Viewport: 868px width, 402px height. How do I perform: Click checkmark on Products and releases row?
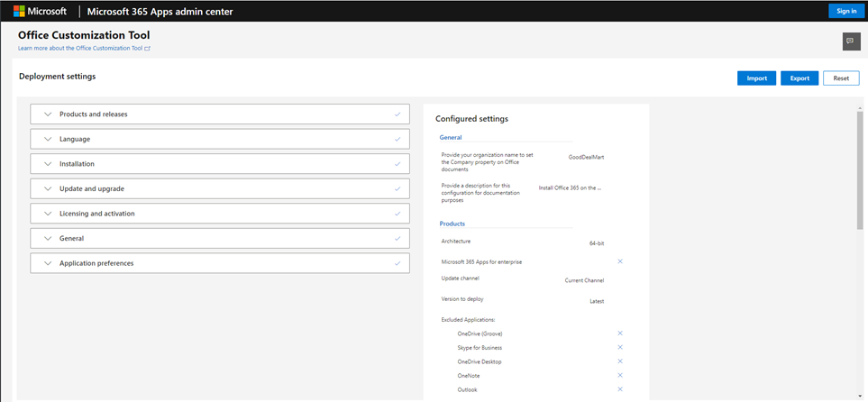(397, 114)
